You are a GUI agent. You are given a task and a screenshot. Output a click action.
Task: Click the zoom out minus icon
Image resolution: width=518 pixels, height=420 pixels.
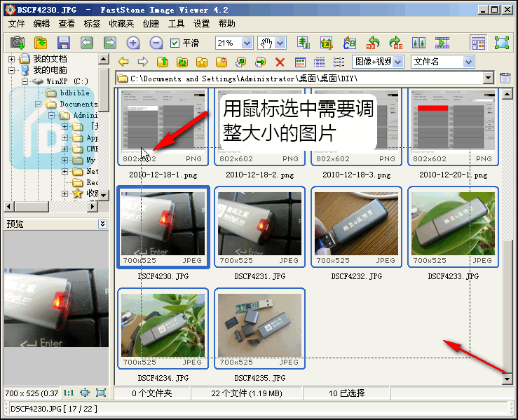pos(156,43)
